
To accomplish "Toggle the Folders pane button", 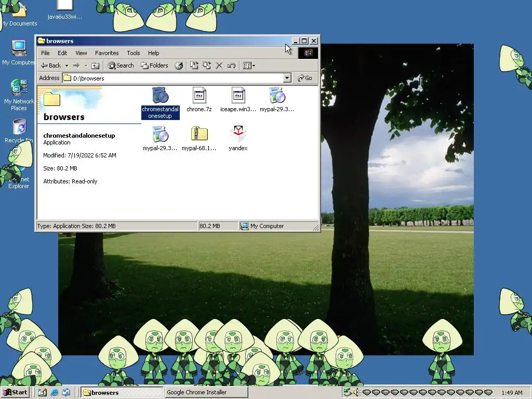I will 154,65.
